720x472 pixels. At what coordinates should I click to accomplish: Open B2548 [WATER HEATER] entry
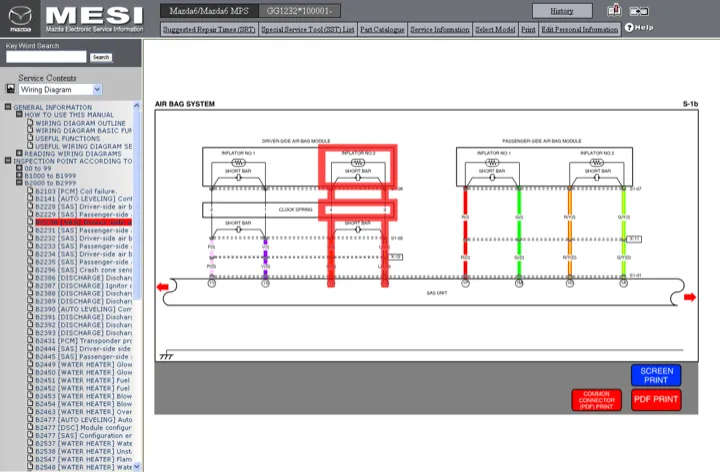(84, 467)
